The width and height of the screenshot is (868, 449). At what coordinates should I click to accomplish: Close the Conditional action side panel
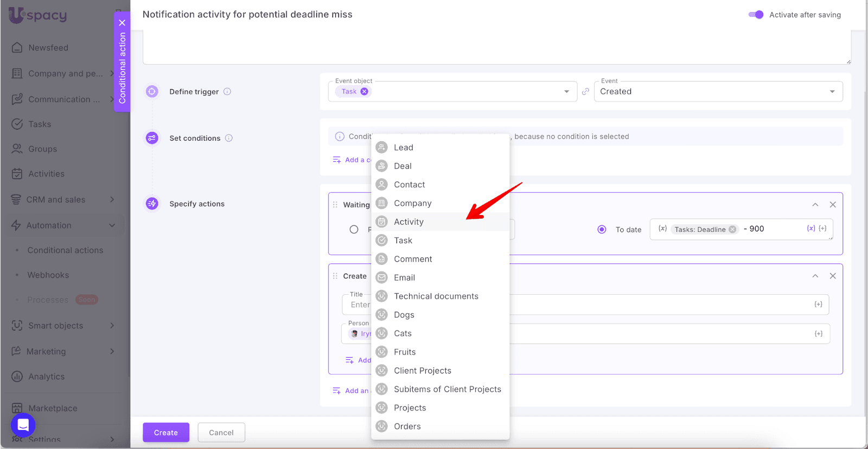(122, 23)
